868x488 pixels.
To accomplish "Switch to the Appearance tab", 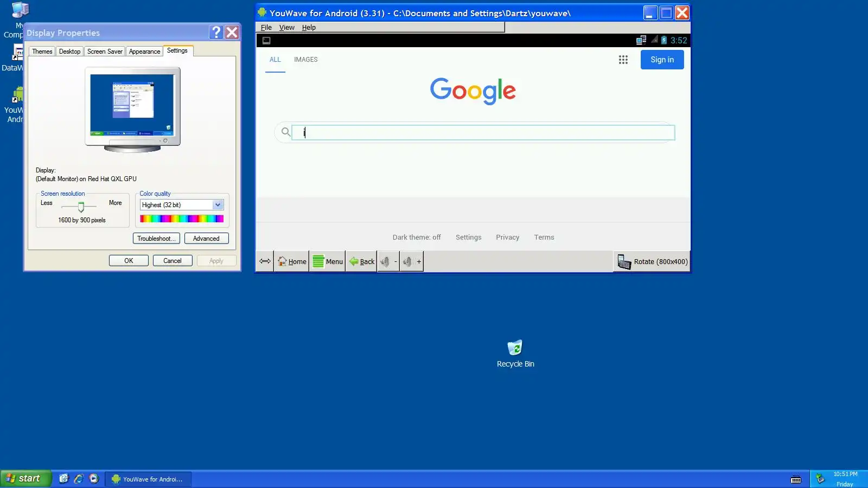I will pyautogui.click(x=144, y=52).
